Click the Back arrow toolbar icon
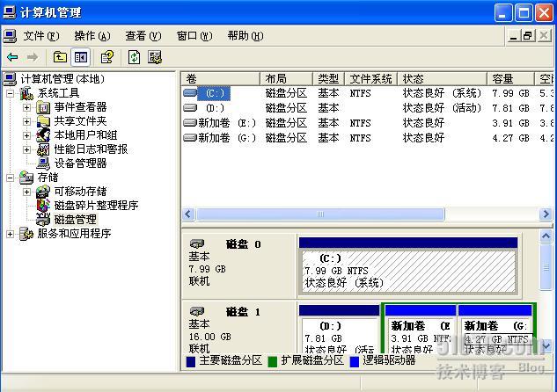This screenshot has width=557, height=392. click(12, 57)
